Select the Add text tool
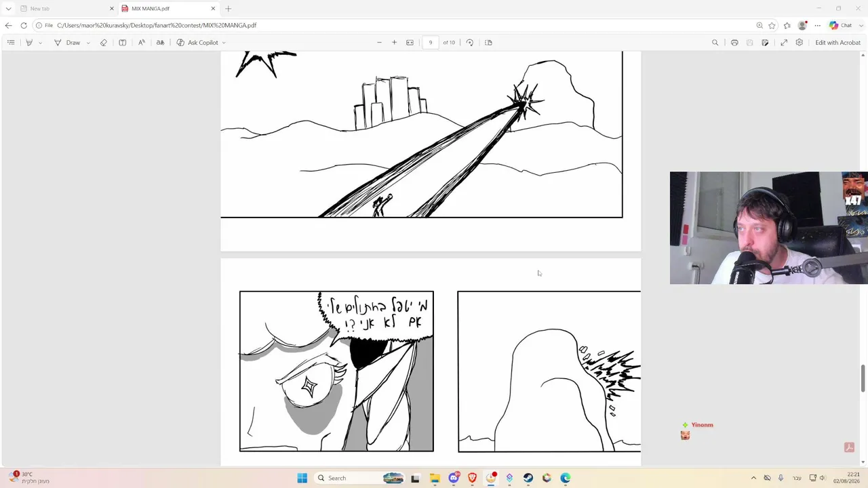This screenshot has width=868, height=488. pyautogui.click(x=123, y=43)
